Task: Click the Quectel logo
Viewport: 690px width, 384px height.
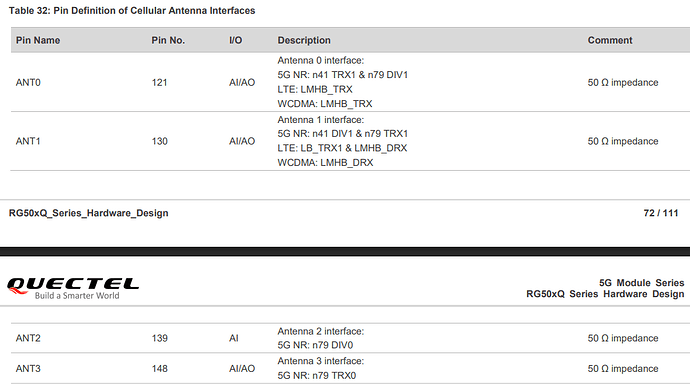Action: (73, 288)
